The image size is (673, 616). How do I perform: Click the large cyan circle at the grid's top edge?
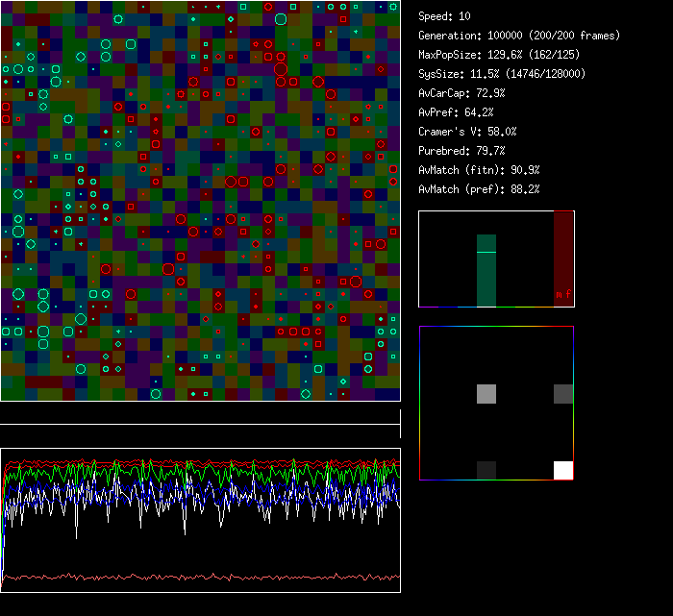tap(281, 18)
